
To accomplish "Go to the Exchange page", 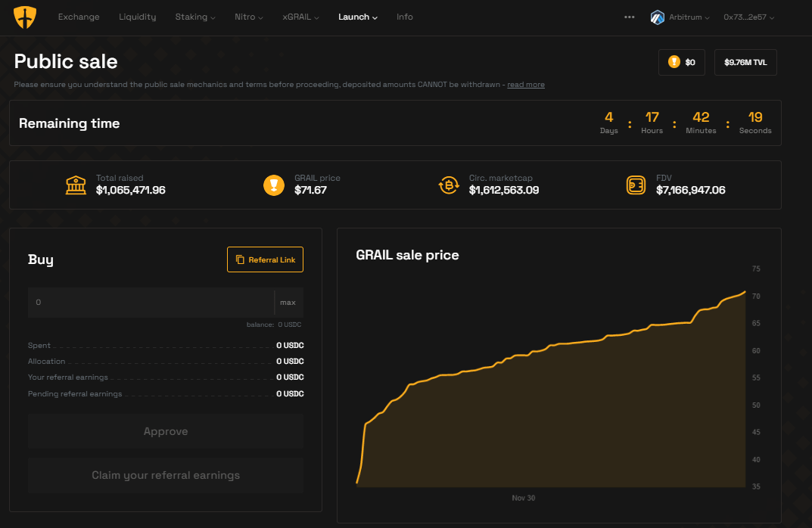I will 79,17.
